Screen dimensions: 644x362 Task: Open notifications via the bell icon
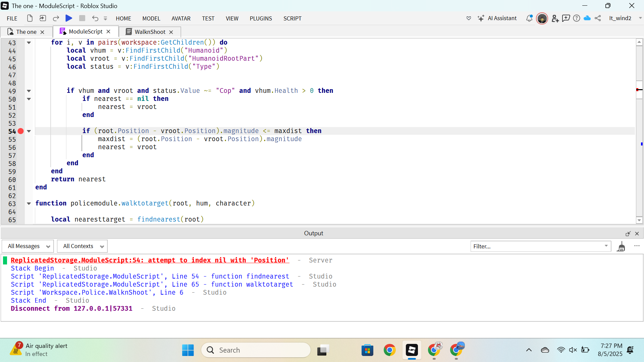529,18
